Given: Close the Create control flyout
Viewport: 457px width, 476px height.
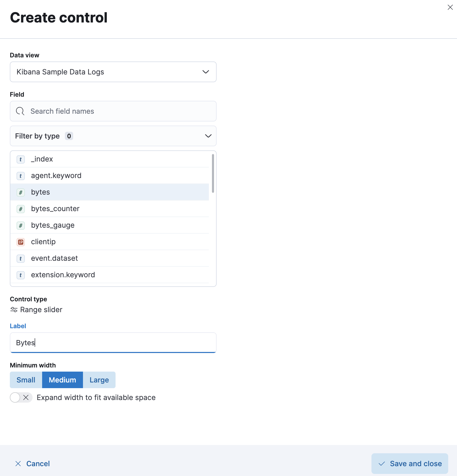Looking at the screenshot, I should (x=450, y=7).
